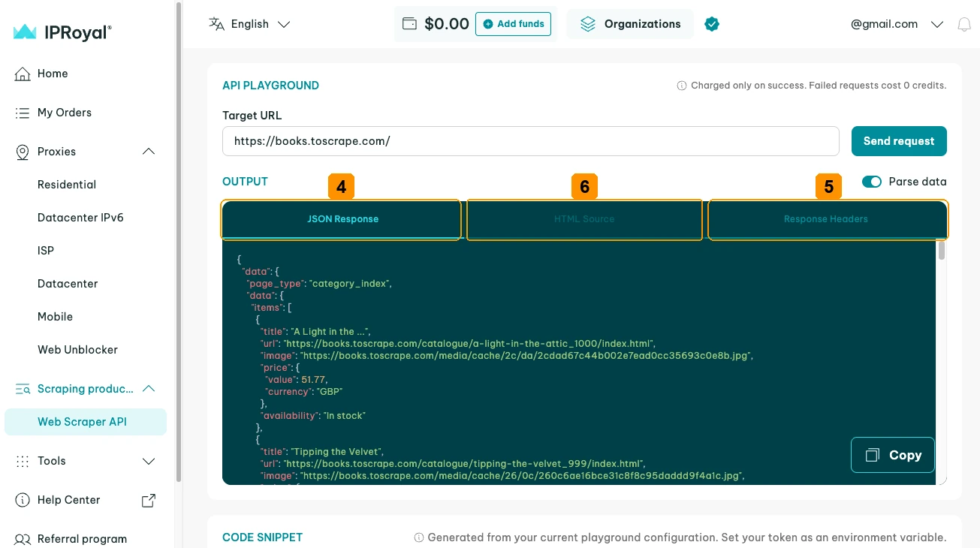Open the Organizations button

coord(630,24)
